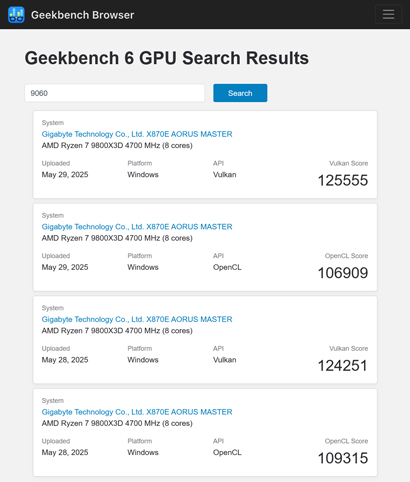
Task: Open first X870E AORUS MASTER result link
Action: pyautogui.click(x=137, y=134)
